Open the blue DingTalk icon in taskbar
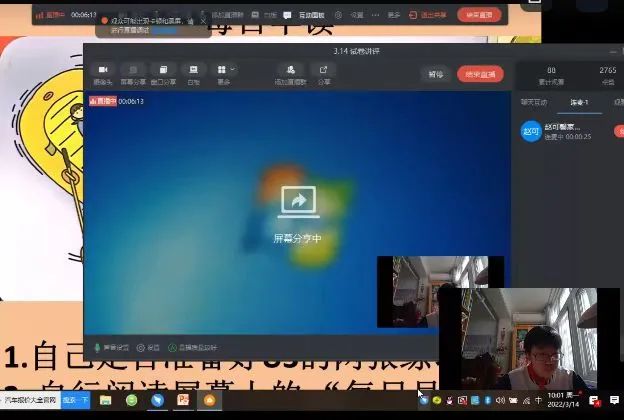The width and height of the screenshot is (624, 420). (158, 400)
